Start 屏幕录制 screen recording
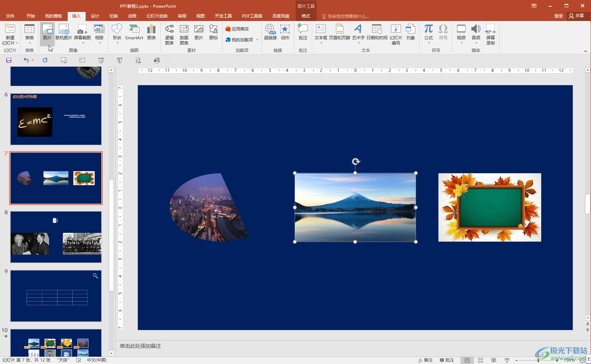This screenshot has width=591, height=364. tap(490, 34)
